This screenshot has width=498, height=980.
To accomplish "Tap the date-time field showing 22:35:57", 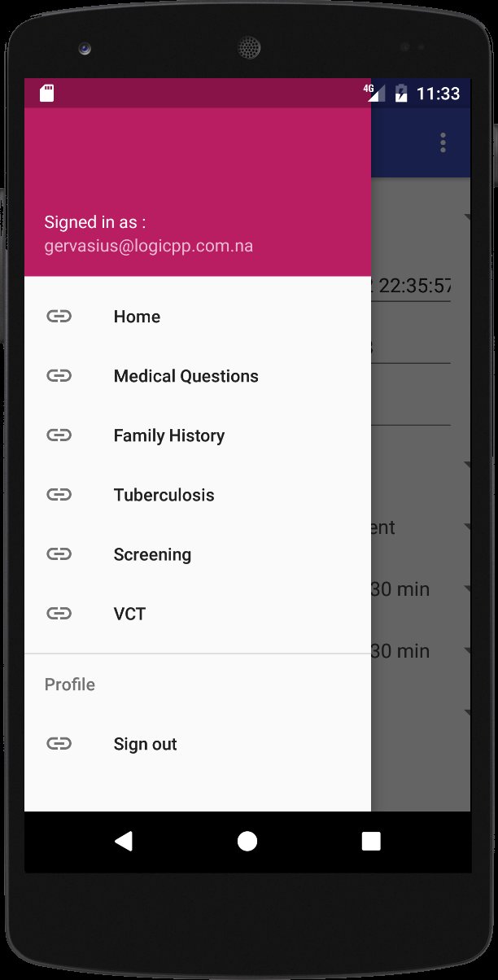I will tap(412, 287).
